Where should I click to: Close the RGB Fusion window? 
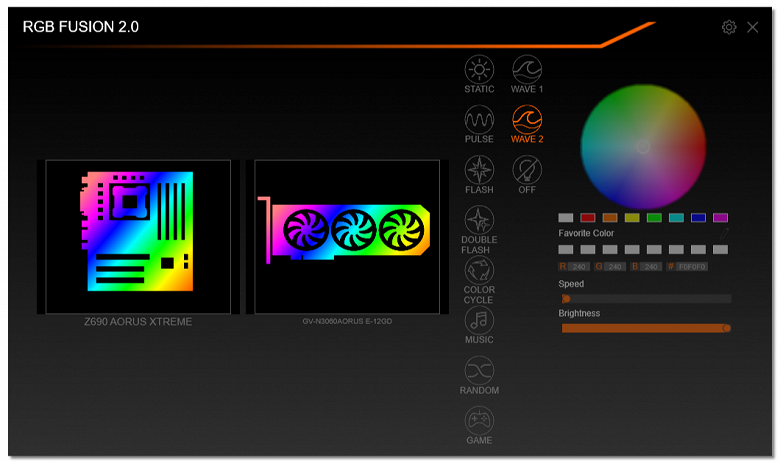click(x=753, y=27)
